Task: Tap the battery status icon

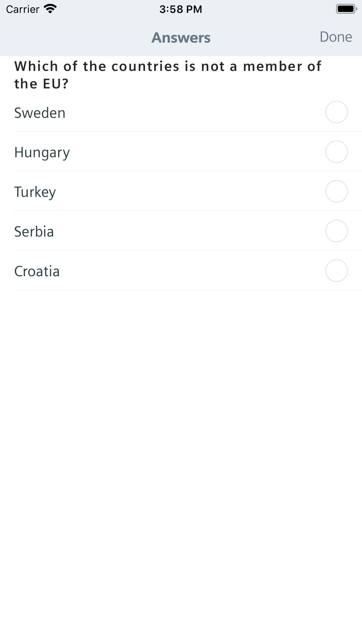Action: coord(346,9)
